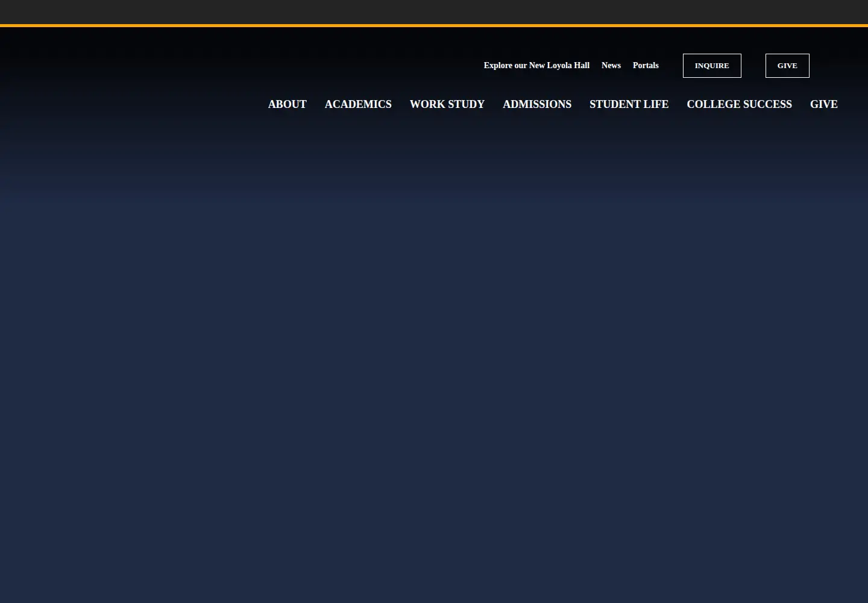Click the outlined INQUIRE button
Screen dimensions: 868x603
(x=712, y=66)
